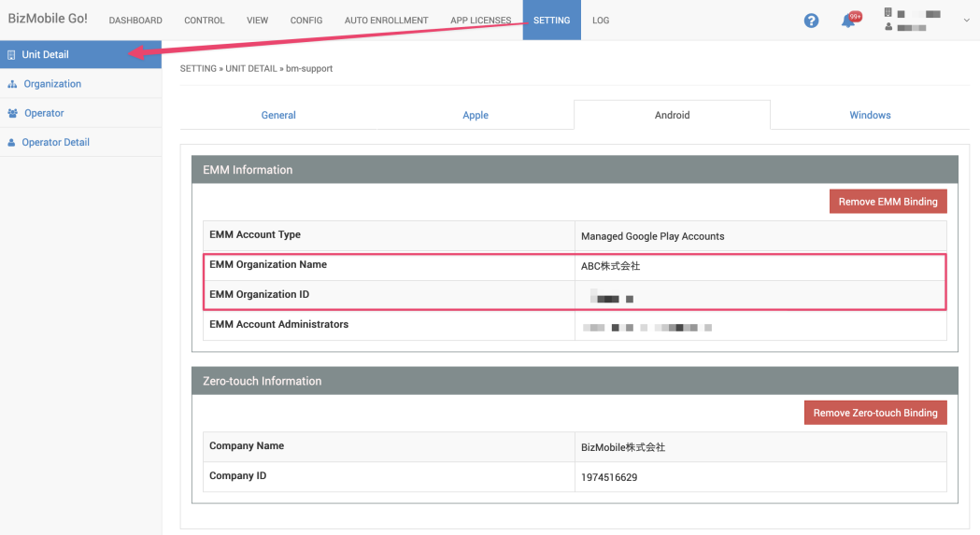Open the CONTROL menu
Viewport: 980px width, 535px height.
pos(205,21)
